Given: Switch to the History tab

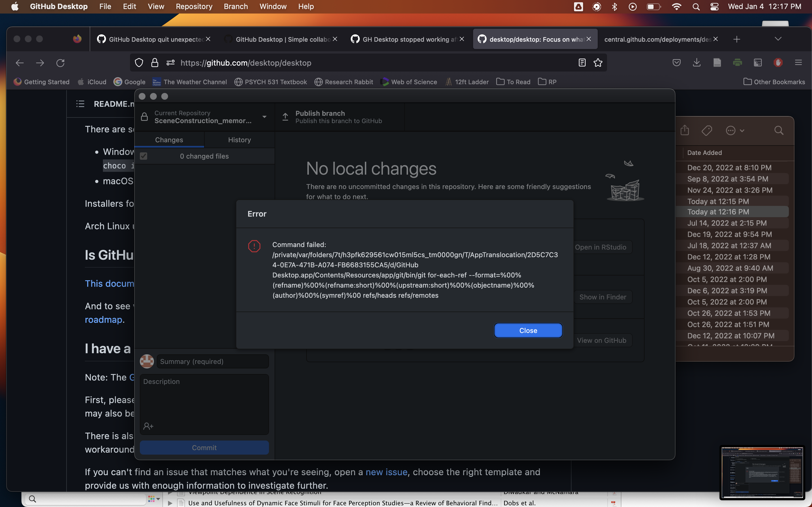Looking at the screenshot, I should (240, 140).
